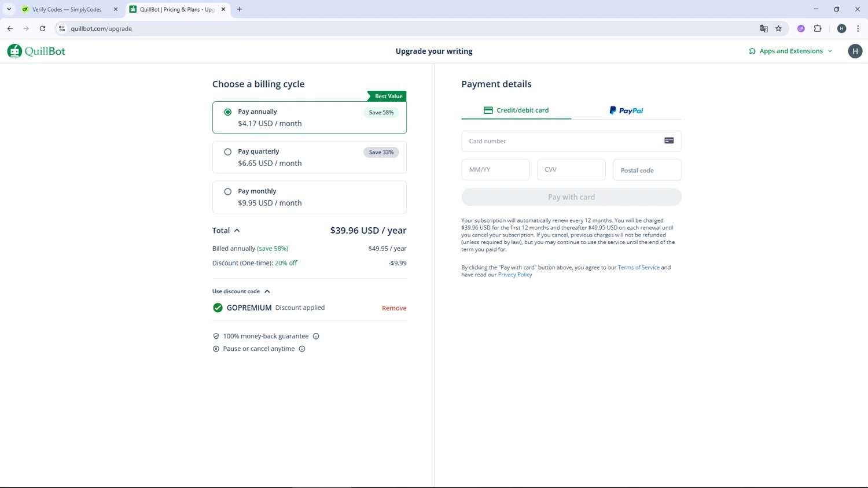Collapse the Total breakdown chevron

(x=237, y=231)
